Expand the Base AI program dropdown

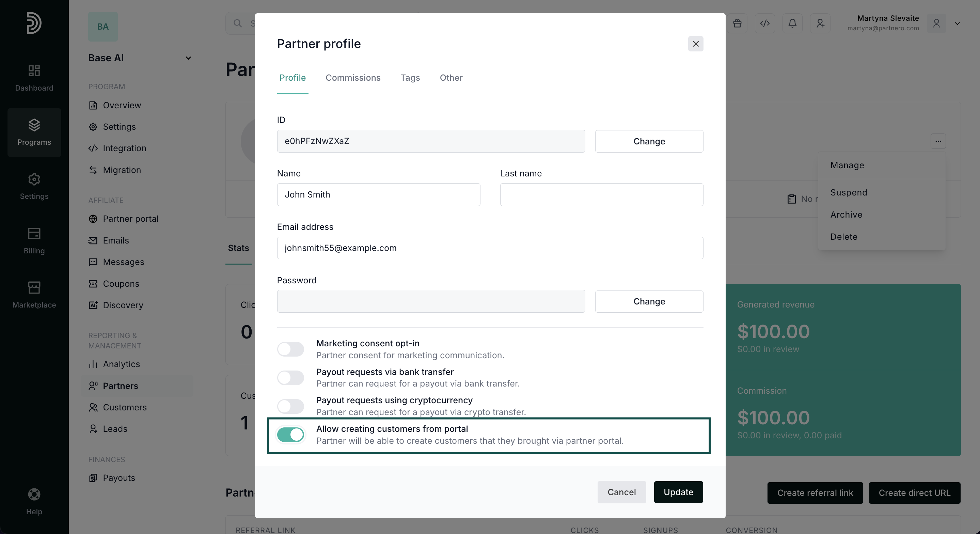(x=188, y=58)
